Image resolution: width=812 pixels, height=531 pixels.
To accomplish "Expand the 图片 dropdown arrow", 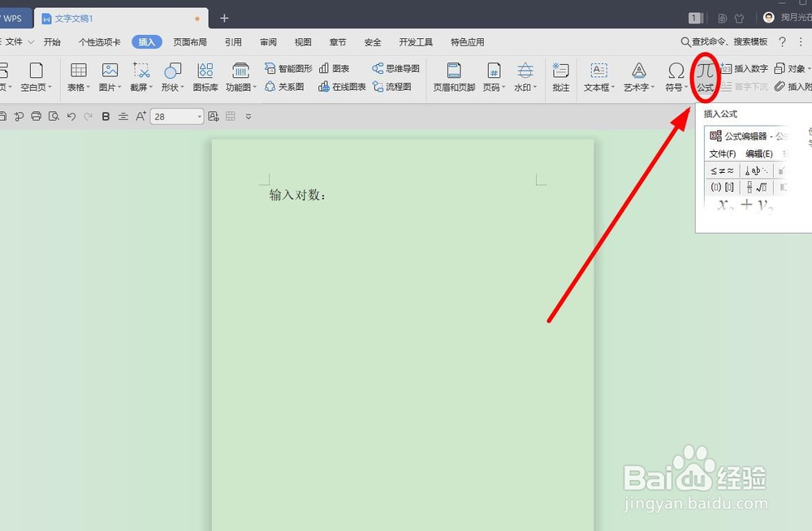I will pyautogui.click(x=119, y=87).
